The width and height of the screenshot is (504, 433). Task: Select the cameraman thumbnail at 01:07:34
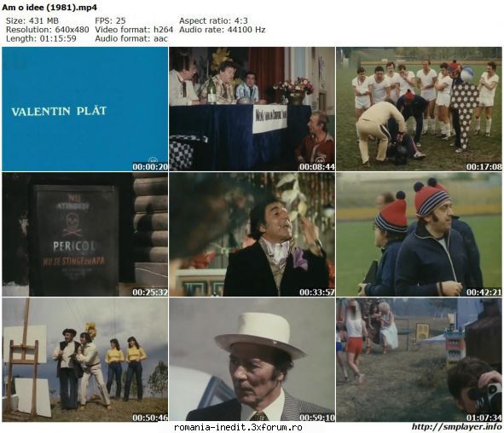[x=419, y=360]
